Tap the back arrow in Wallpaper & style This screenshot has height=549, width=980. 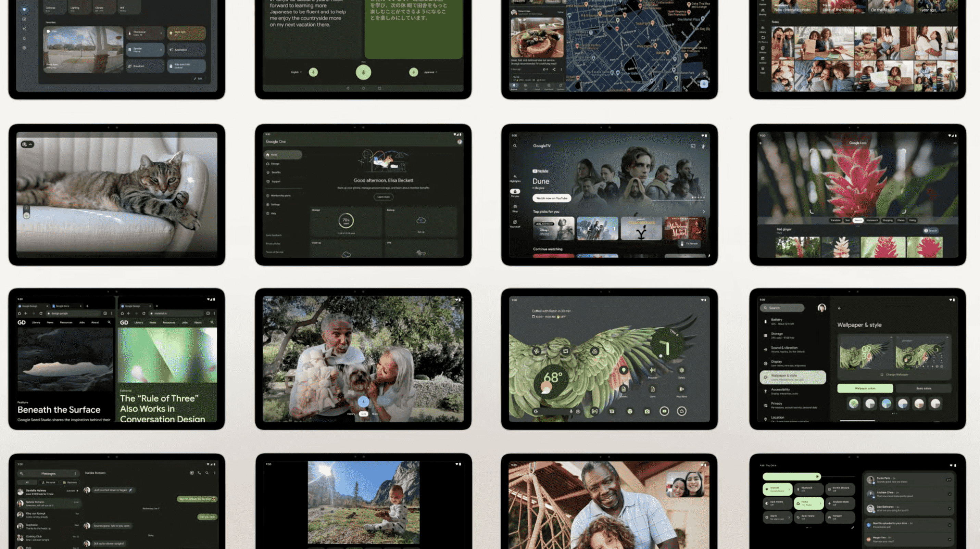[x=839, y=308]
